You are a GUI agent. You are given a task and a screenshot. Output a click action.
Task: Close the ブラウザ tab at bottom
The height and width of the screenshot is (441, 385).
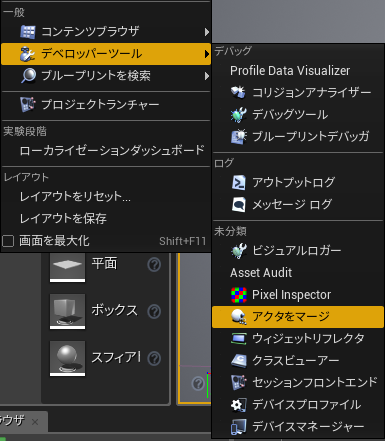click(x=35, y=422)
